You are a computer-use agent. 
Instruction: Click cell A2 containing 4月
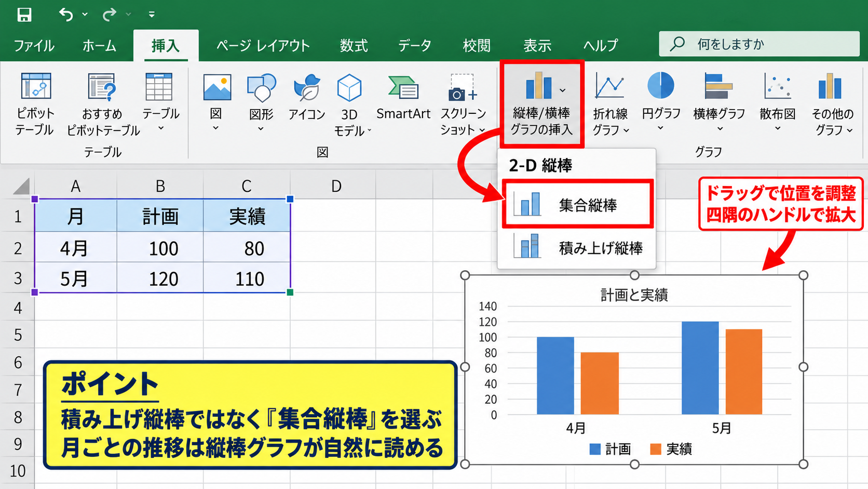76,248
